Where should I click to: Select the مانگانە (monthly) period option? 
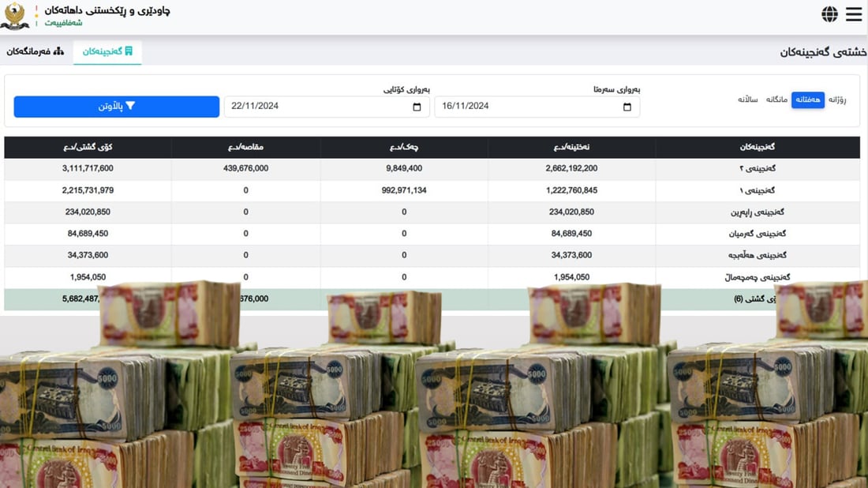[776, 99]
